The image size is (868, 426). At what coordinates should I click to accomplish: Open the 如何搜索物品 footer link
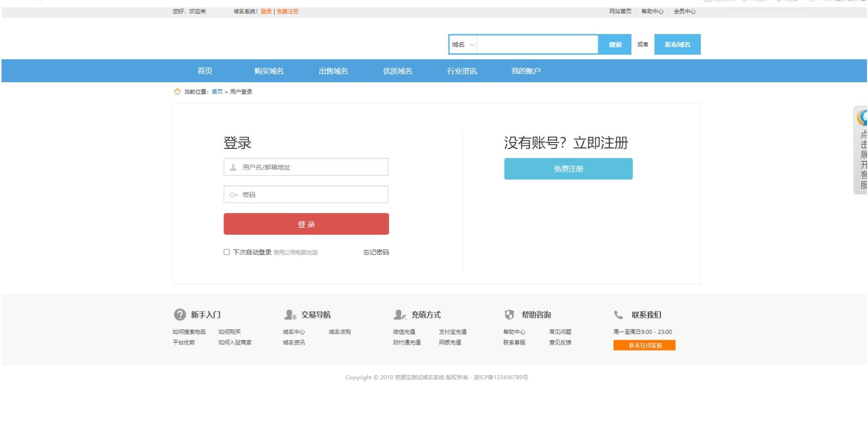pos(189,332)
